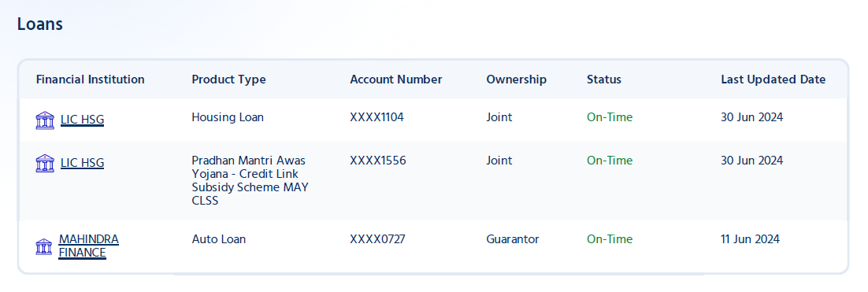
Task: Click the Guarantor ownership cell
Action: coord(513,239)
